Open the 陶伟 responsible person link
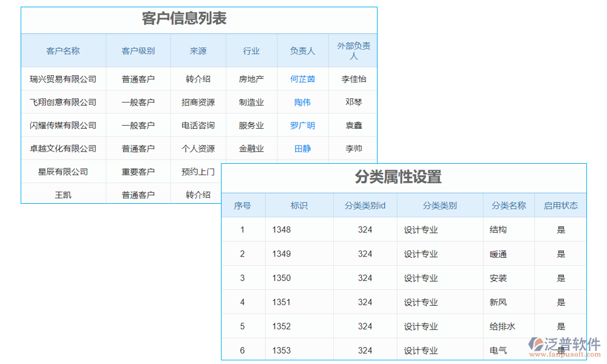The height and width of the screenshot is (364, 607). click(302, 102)
